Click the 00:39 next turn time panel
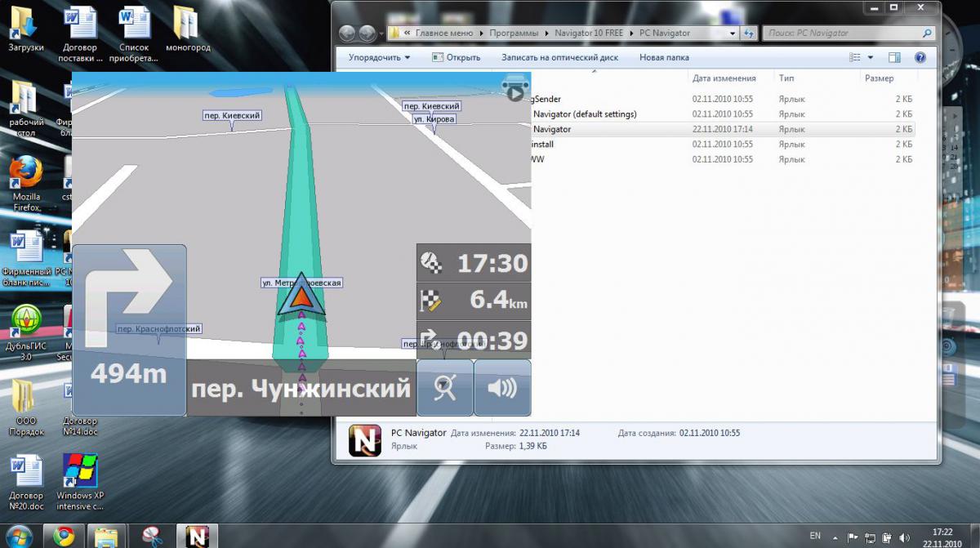The width and height of the screenshot is (980, 548). coord(474,340)
